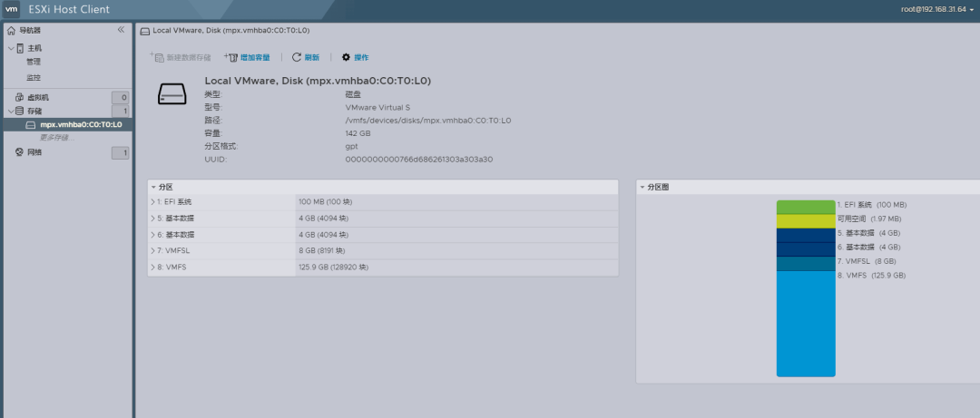Click the 142 GB capacity value
This screenshot has height=418, width=980.
(358, 133)
